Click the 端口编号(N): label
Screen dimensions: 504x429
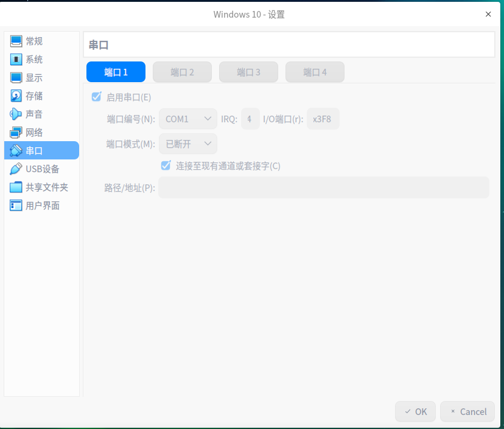click(x=131, y=119)
